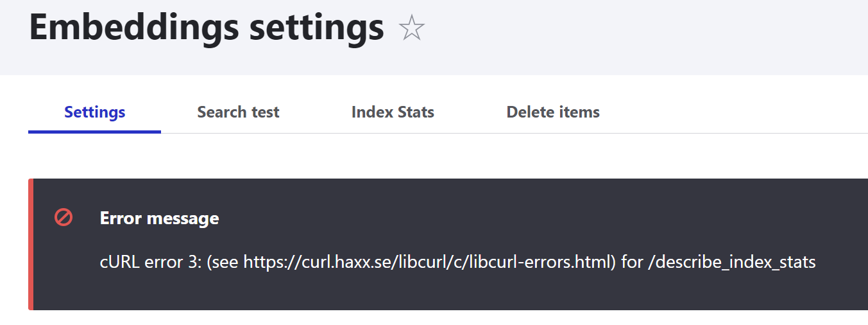Click the red prohibited error icon
868x325 pixels.
click(64, 218)
